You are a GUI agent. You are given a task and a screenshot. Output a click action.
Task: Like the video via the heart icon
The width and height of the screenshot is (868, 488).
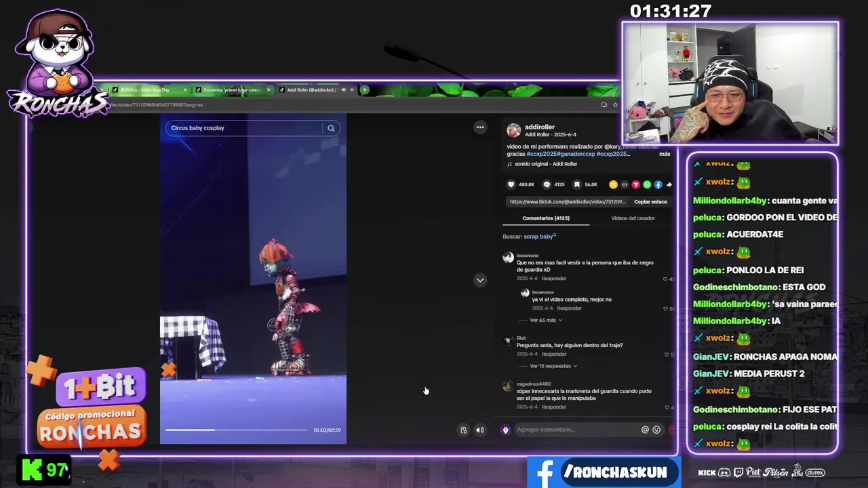511,184
